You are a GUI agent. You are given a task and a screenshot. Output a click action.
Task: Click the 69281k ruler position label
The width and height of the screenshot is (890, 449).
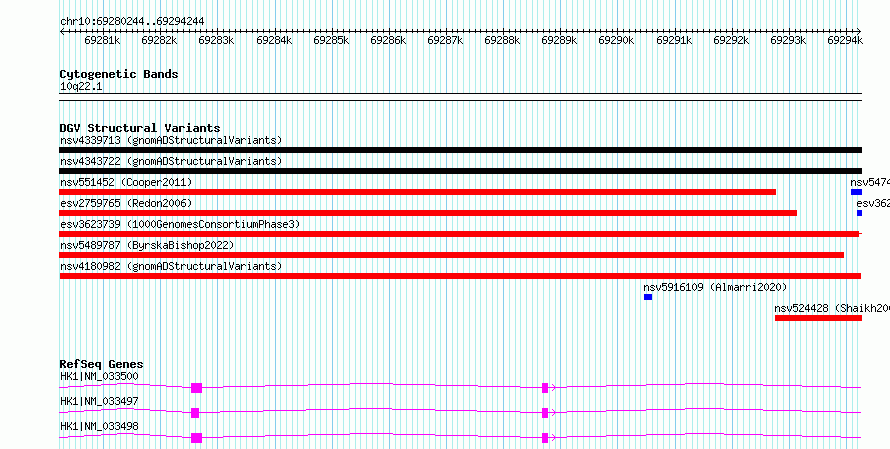tap(102, 40)
